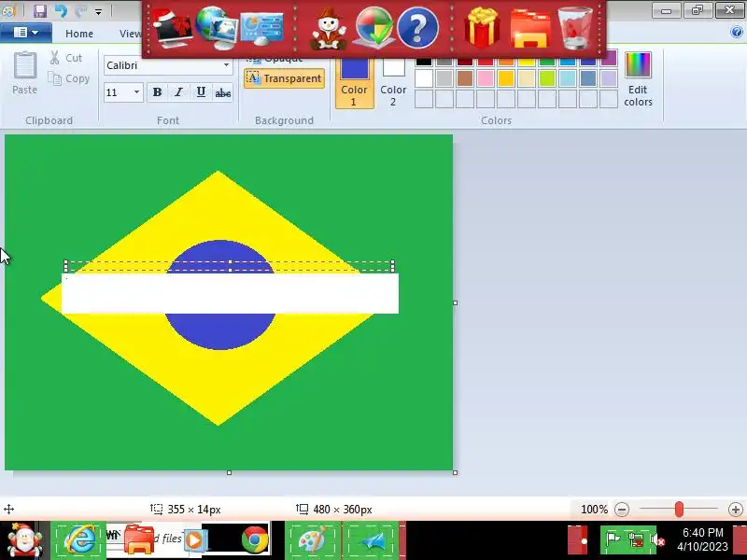
Task: Switch to the View ribbon tab
Action: 130,34
